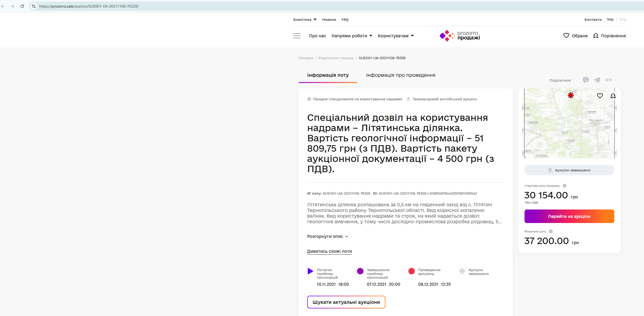644x316 pixels.
Task: Click the Viber share icon
Action: click(586, 80)
